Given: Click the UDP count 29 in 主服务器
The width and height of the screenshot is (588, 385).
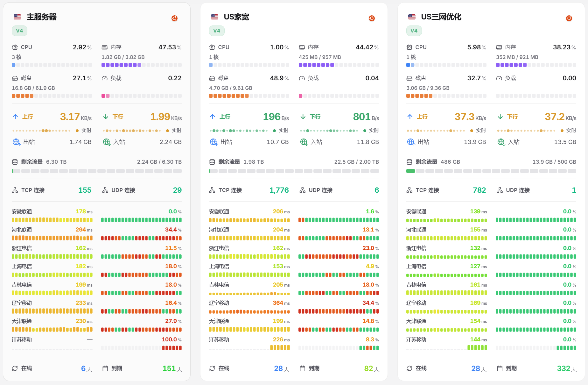Looking at the screenshot, I should tap(177, 190).
